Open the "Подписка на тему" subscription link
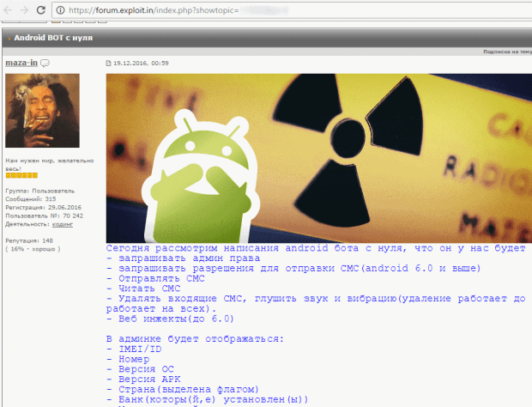This screenshot has height=407, width=532. click(506, 52)
